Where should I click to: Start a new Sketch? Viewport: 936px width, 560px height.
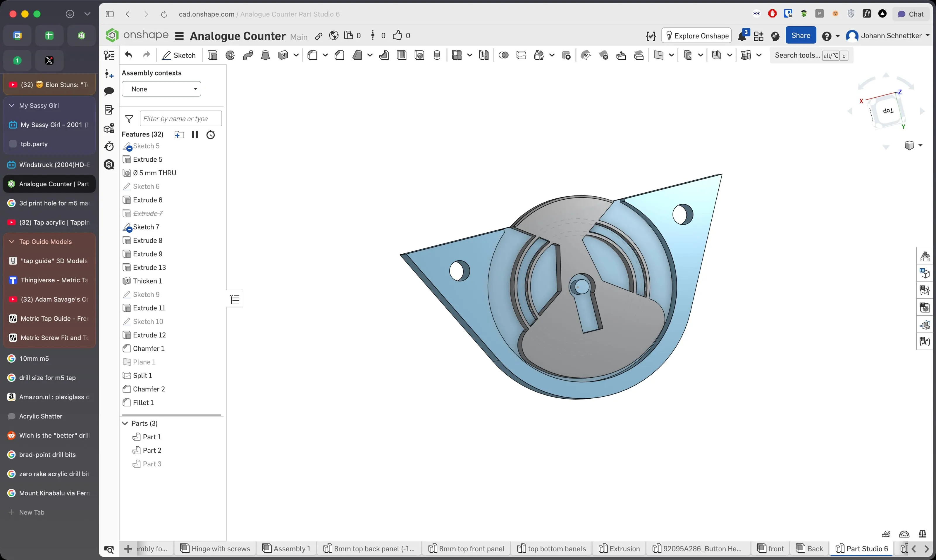coord(179,55)
